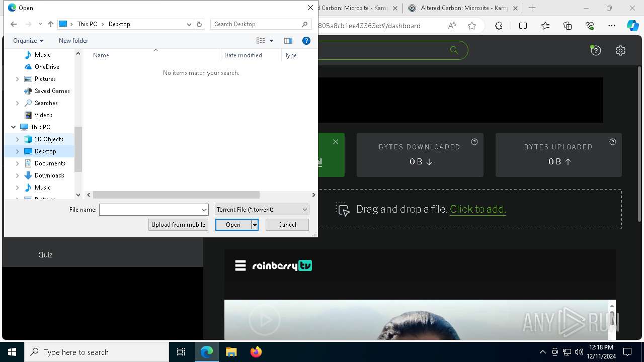Open Copilot sidebar icon
The width and height of the screenshot is (644, 362).
coord(632,26)
